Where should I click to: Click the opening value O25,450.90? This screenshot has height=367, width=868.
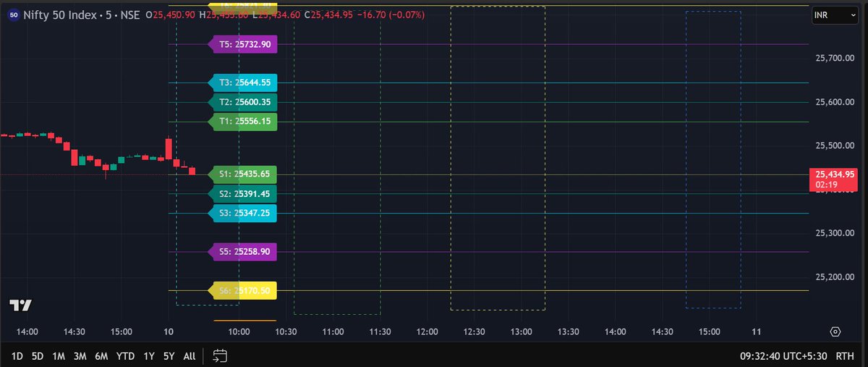[x=170, y=14]
